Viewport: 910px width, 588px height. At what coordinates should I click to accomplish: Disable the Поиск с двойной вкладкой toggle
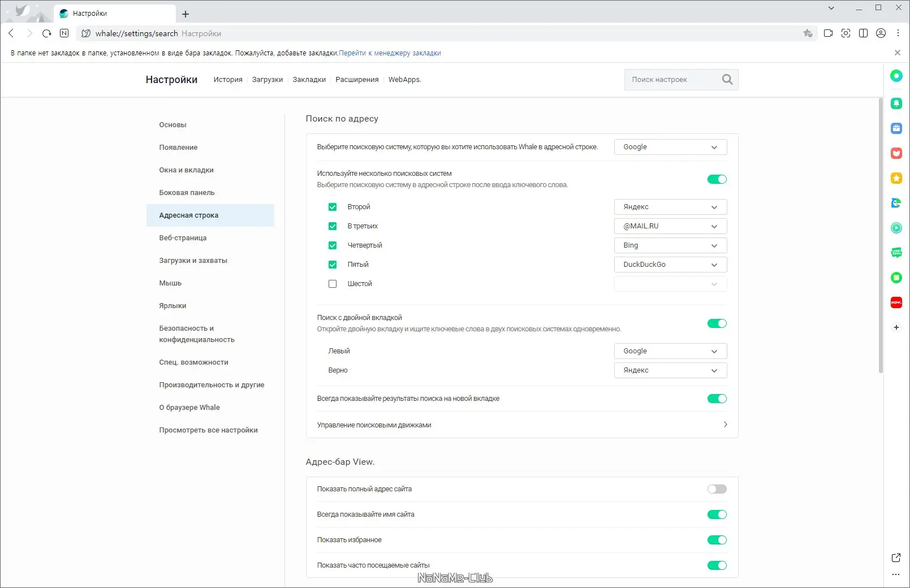point(717,323)
